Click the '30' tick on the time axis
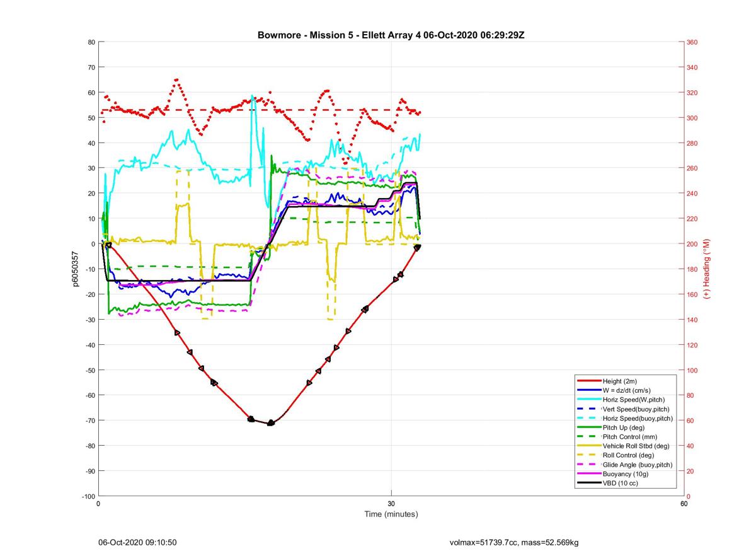 391,504
